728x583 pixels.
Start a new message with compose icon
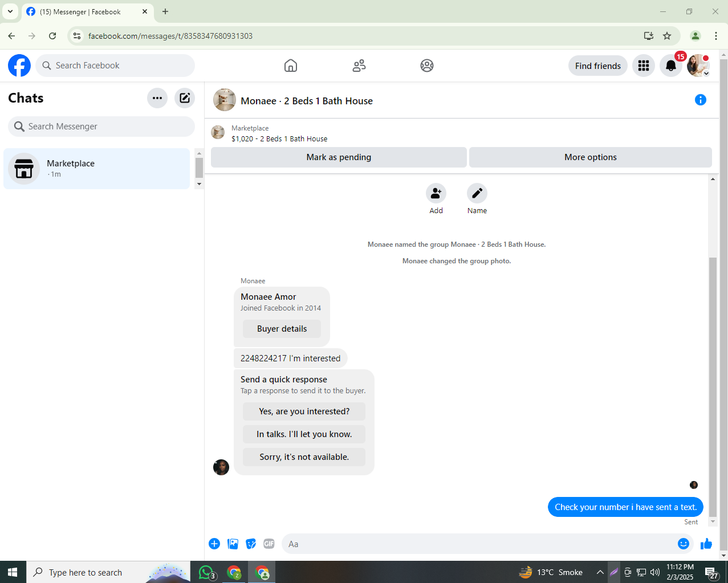click(x=185, y=98)
